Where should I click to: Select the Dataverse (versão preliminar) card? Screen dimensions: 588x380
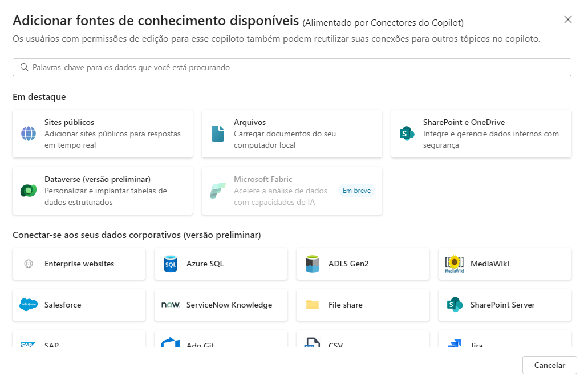tap(103, 190)
